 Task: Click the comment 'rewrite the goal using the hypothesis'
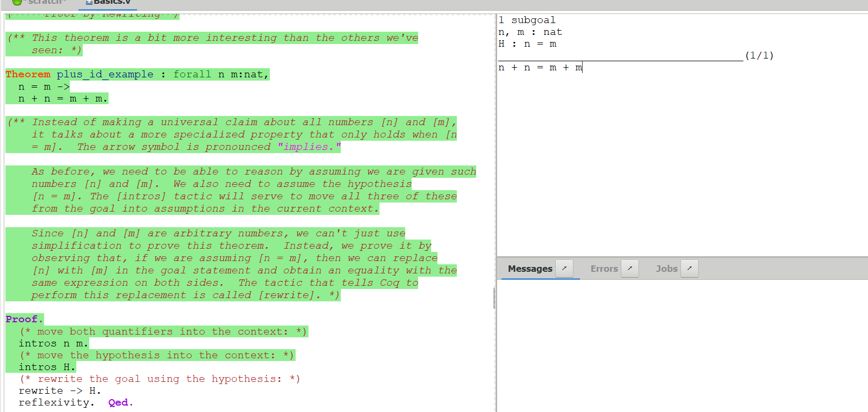click(160, 379)
